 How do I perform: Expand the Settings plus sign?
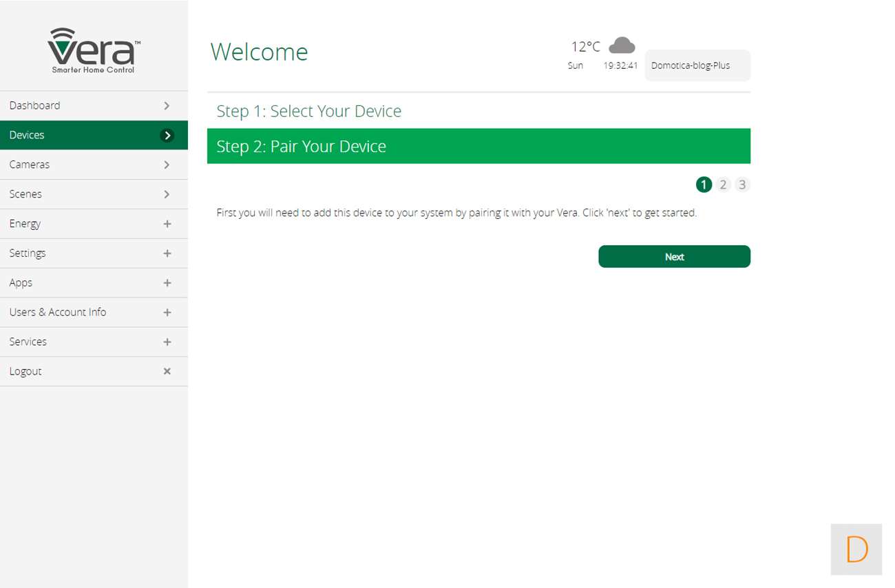tap(167, 253)
